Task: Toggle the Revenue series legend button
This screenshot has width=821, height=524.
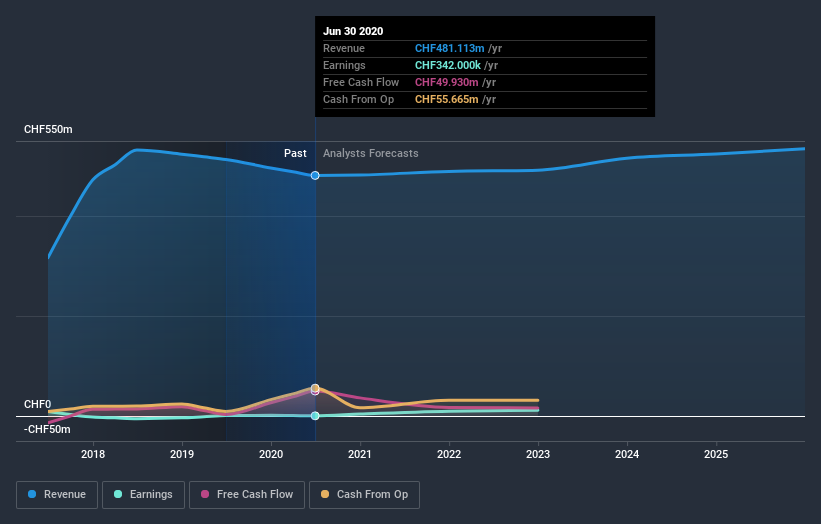Action: [x=57, y=495]
